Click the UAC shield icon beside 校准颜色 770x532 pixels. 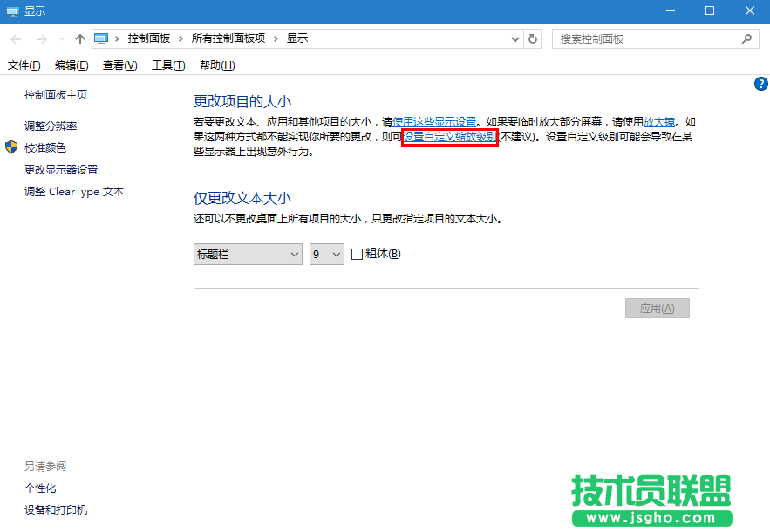(x=10, y=147)
